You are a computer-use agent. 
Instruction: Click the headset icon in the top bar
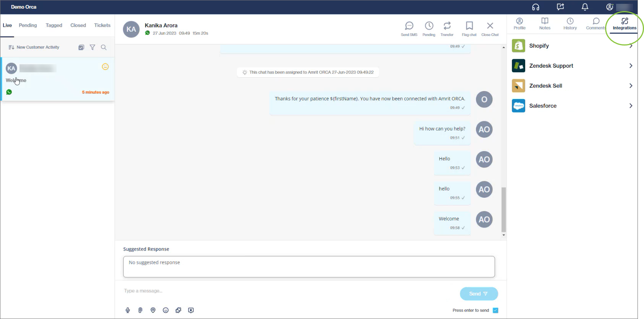point(536,7)
